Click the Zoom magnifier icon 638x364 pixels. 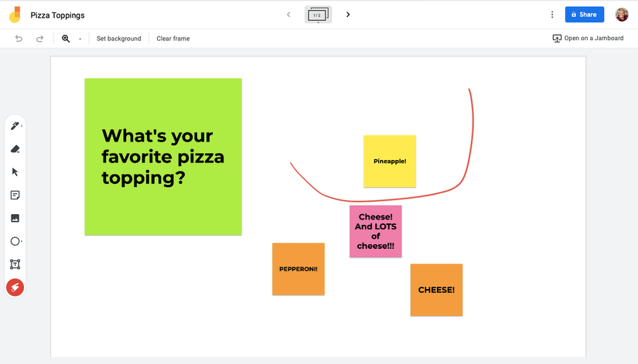click(66, 38)
